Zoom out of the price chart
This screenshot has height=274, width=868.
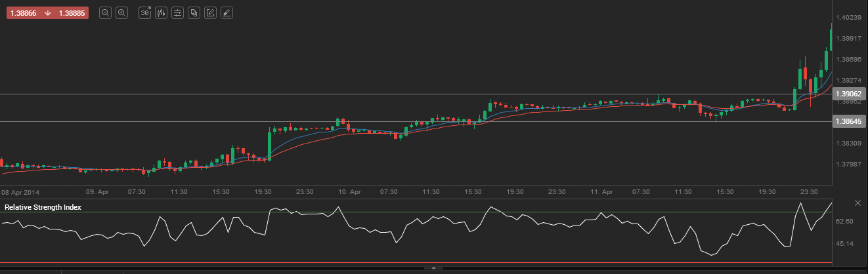click(105, 13)
